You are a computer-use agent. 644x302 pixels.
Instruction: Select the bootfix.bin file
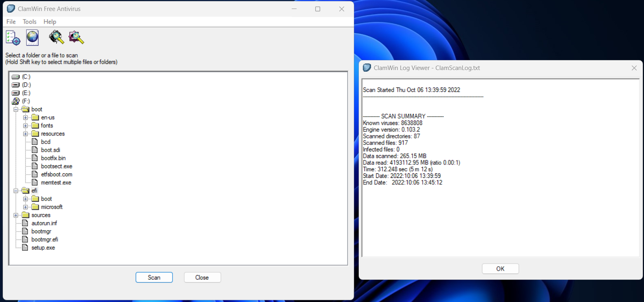click(53, 158)
